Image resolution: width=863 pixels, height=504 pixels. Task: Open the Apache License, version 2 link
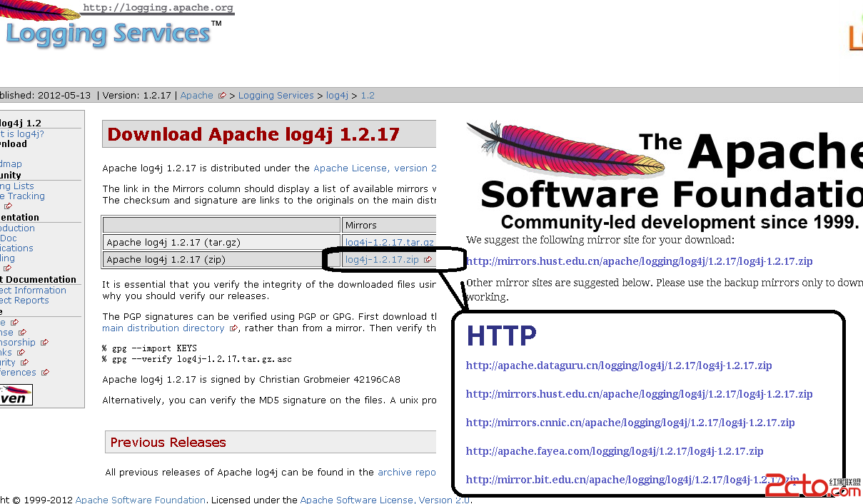[375, 168]
